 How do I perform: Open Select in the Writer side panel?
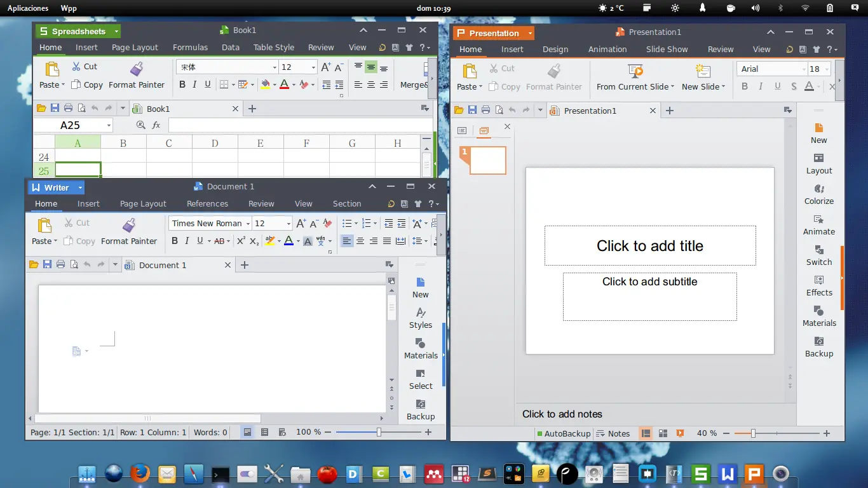421,379
